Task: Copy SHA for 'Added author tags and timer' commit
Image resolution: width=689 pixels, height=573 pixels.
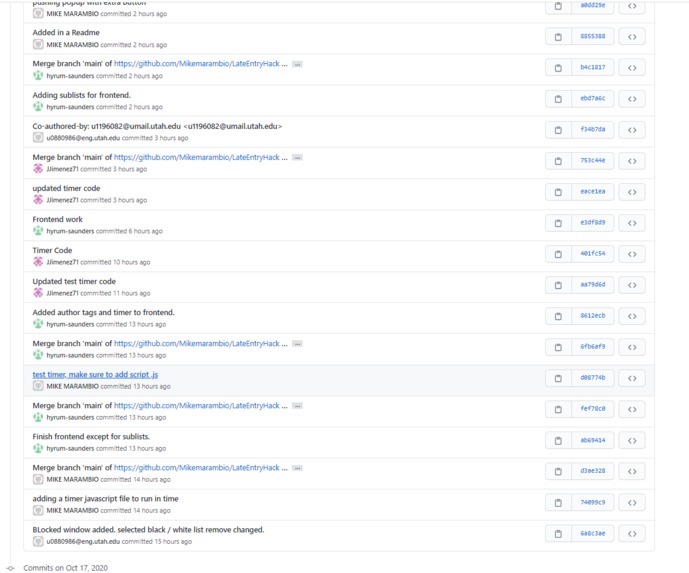Action: [x=558, y=316]
